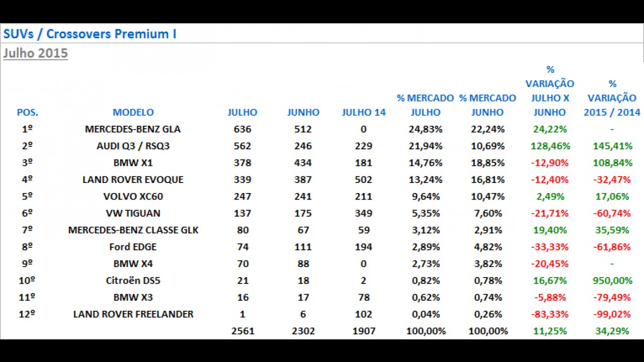Click the total variation '11,25%'
Viewport: 644px width, 362px height.
[x=550, y=331]
